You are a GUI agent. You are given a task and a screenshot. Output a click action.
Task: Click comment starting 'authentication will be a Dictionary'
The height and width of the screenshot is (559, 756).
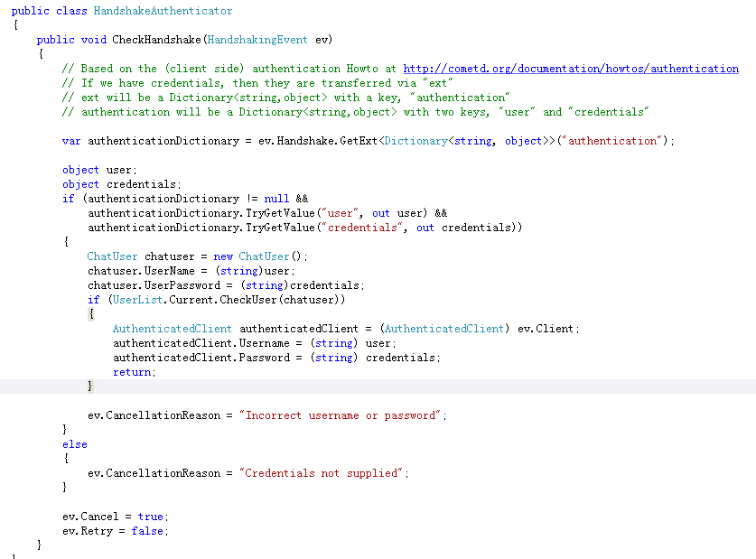click(355, 112)
